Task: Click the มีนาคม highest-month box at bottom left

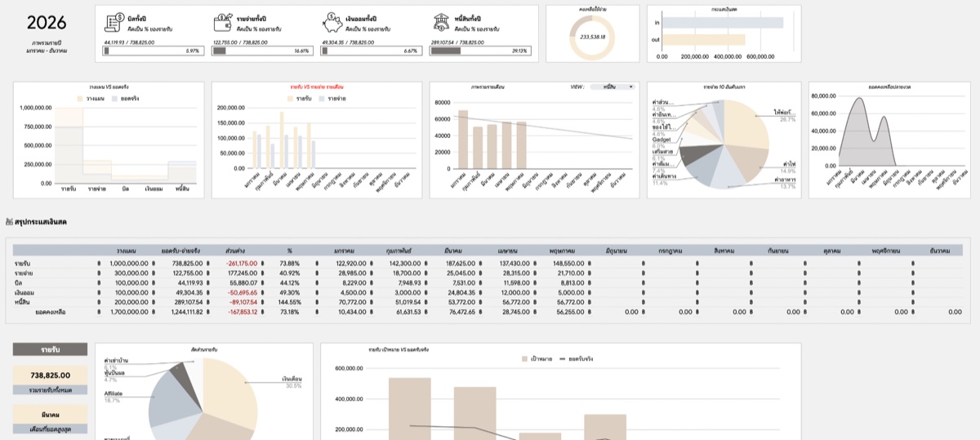Action: 50,414
